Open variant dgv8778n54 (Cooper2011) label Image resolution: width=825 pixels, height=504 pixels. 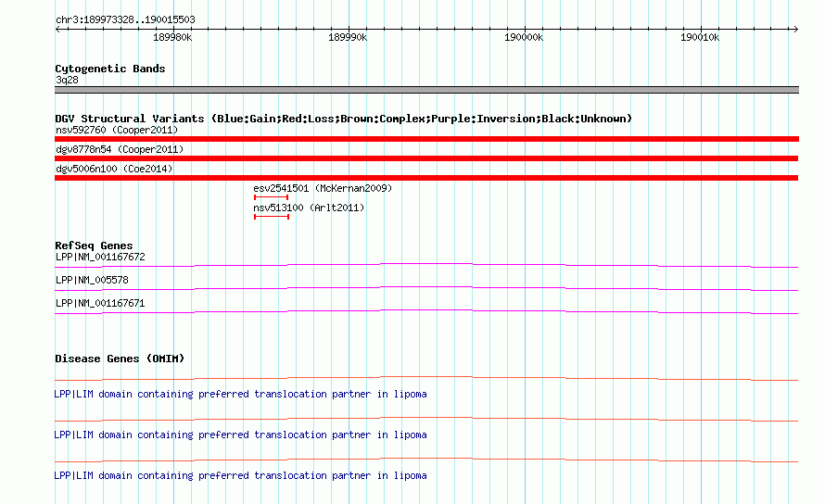(x=120, y=149)
